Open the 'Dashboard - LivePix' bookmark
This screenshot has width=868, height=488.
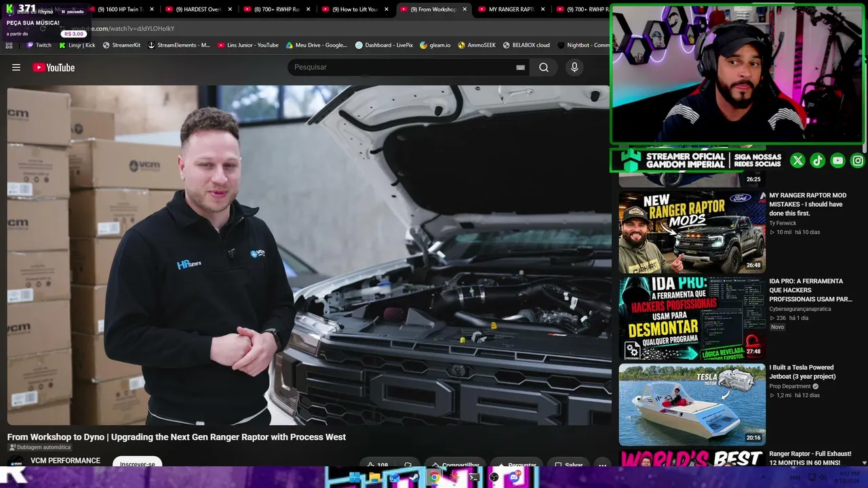tap(384, 45)
